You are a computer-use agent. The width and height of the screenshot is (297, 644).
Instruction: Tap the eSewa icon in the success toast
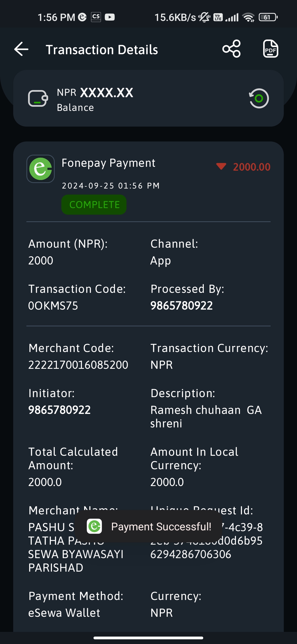click(x=94, y=526)
